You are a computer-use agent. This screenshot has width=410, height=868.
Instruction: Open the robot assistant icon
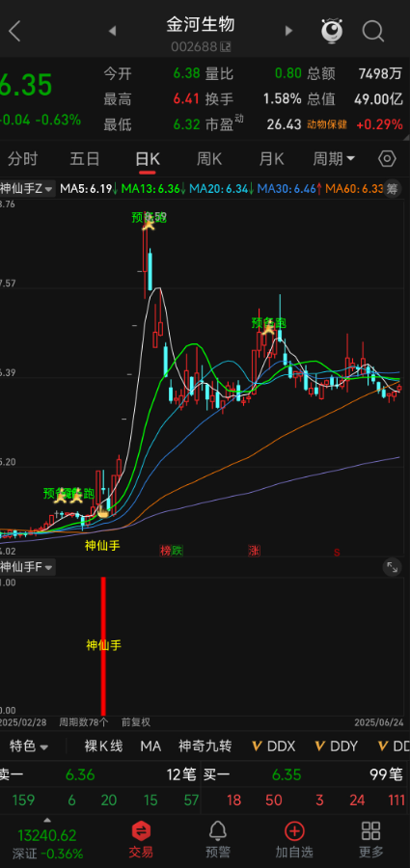click(332, 31)
